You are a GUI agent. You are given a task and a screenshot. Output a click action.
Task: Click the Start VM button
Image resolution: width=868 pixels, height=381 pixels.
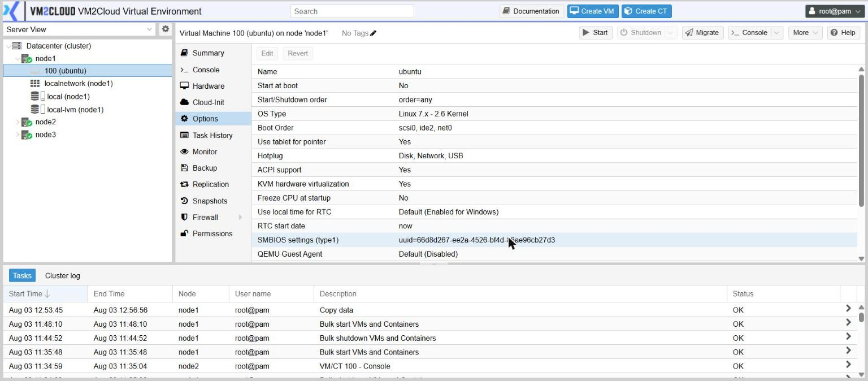[596, 33]
